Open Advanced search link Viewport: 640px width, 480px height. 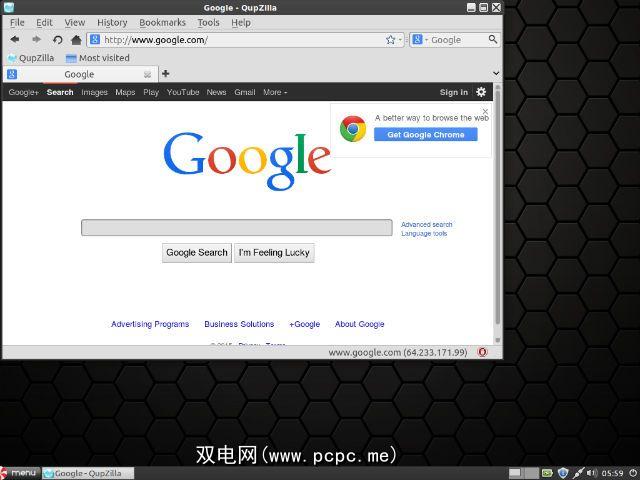click(x=427, y=224)
